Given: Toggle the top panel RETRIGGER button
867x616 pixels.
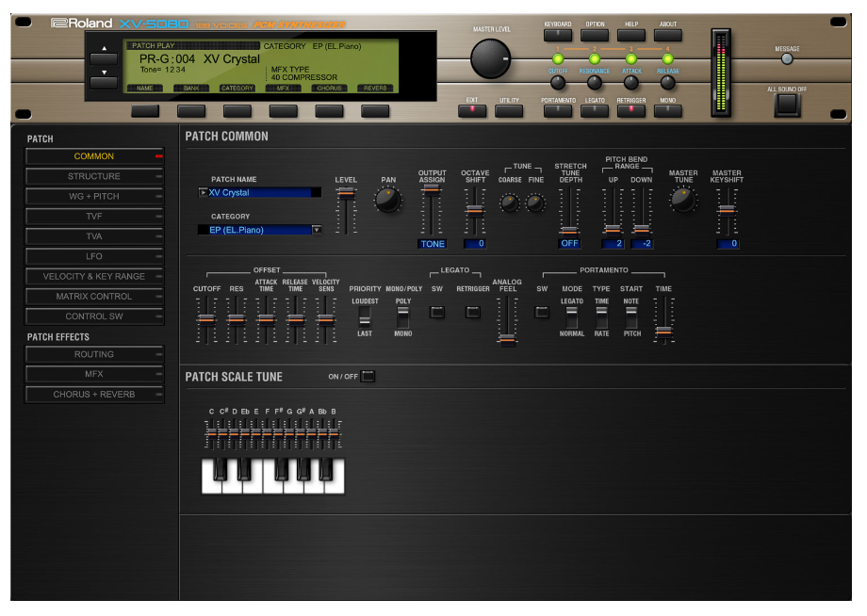Looking at the screenshot, I should (630, 111).
